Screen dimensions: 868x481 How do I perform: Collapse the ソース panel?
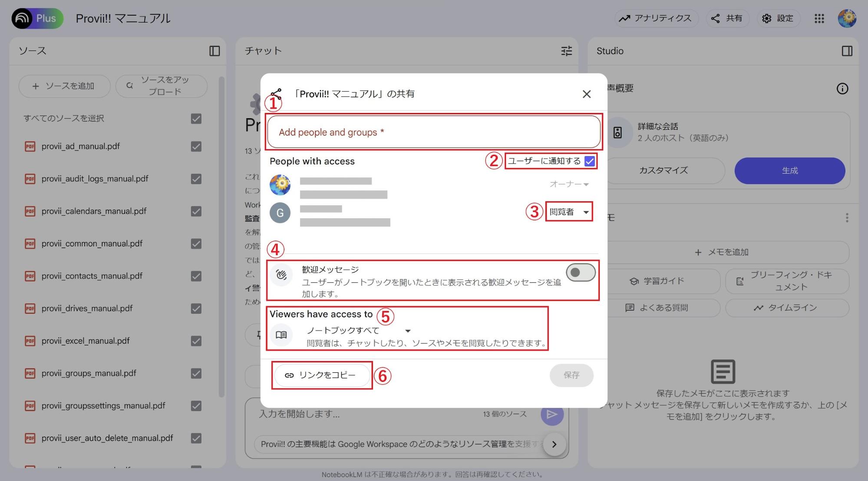pos(215,51)
